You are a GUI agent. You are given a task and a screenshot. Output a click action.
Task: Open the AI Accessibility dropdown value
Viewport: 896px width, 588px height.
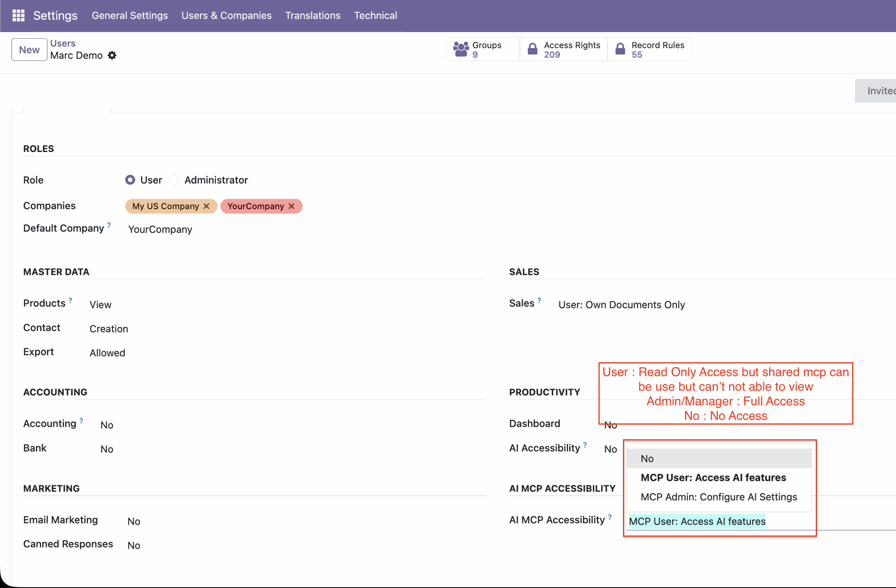(x=610, y=449)
